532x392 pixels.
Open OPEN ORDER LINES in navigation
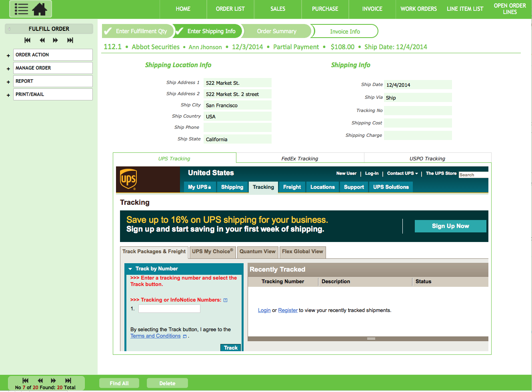pos(510,9)
